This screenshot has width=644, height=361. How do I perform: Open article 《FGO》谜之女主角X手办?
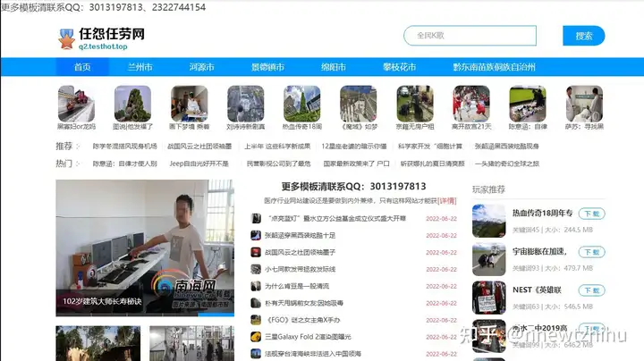coord(302,320)
